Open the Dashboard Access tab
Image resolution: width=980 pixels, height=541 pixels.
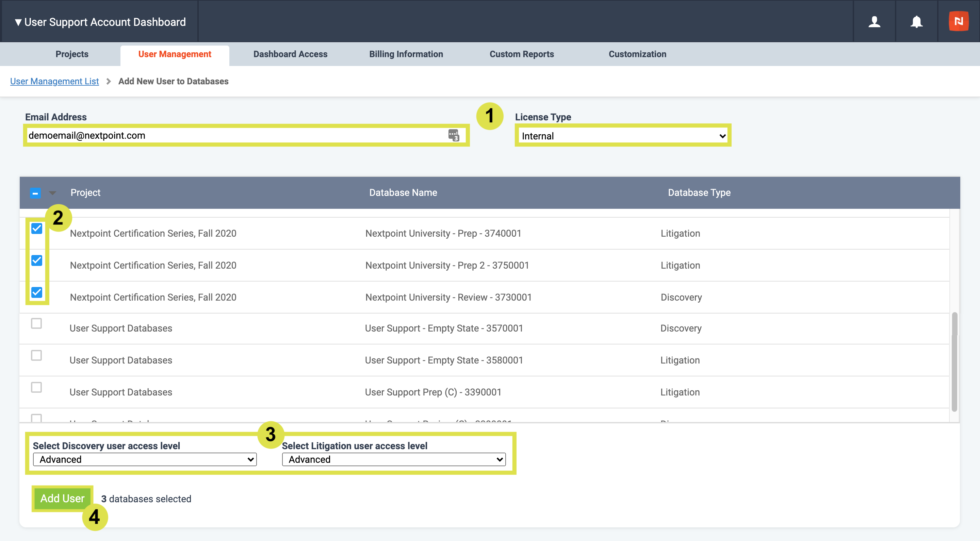click(x=290, y=54)
